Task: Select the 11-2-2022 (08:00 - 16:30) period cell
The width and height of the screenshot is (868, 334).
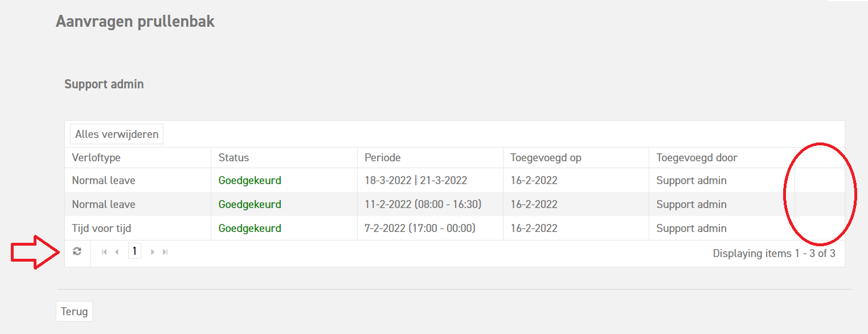Action: [x=423, y=205]
